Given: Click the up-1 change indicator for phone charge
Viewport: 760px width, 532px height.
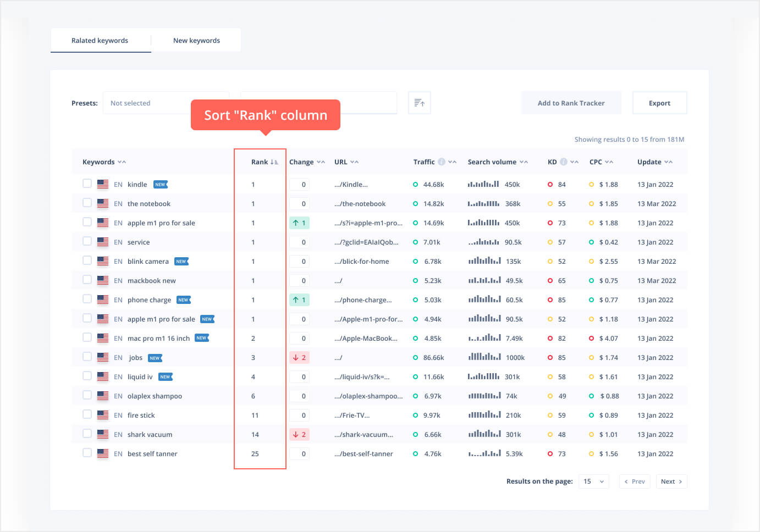Looking at the screenshot, I should tap(299, 300).
